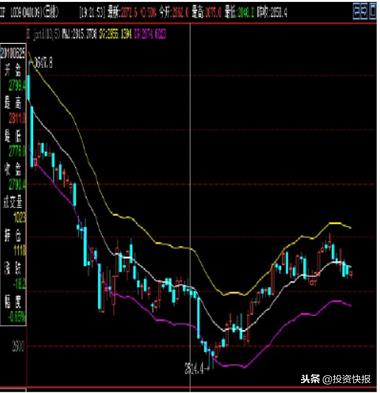
Task: Click the 涨跌 label in info panel
Action: point(13,268)
